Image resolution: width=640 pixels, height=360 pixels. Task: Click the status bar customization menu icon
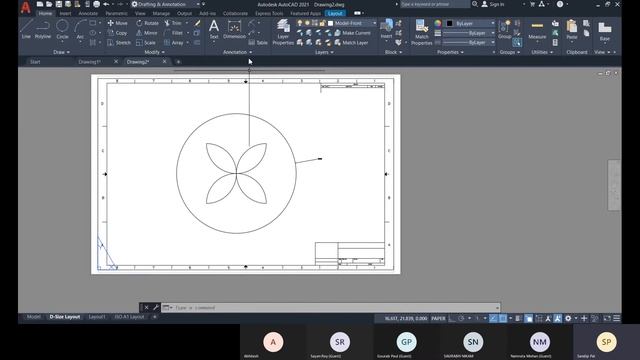pos(616,318)
